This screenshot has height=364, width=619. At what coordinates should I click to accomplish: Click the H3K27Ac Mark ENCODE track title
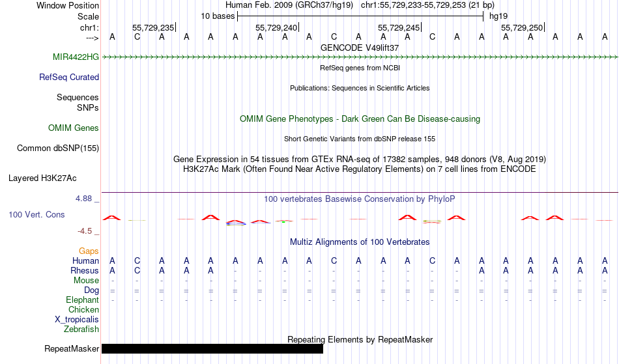tap(360, 169)
